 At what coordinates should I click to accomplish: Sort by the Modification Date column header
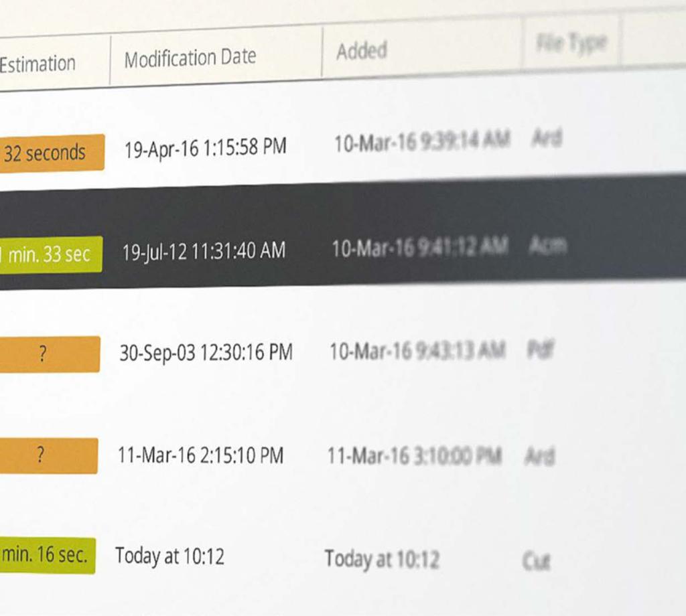click(190, 58)
